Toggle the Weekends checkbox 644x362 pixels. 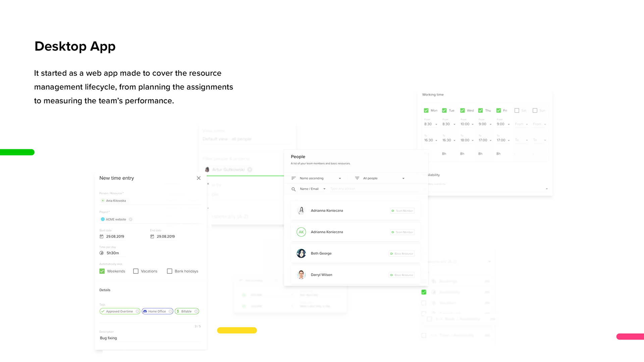(102, 271)
